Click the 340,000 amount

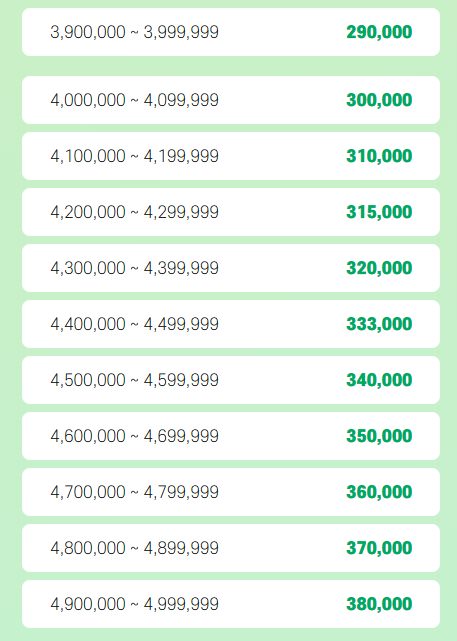point(379,380)
